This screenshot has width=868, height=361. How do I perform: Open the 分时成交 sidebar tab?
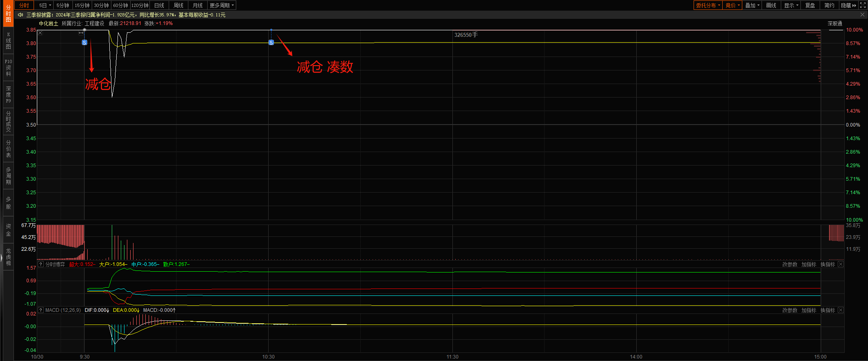pos(8,122)
